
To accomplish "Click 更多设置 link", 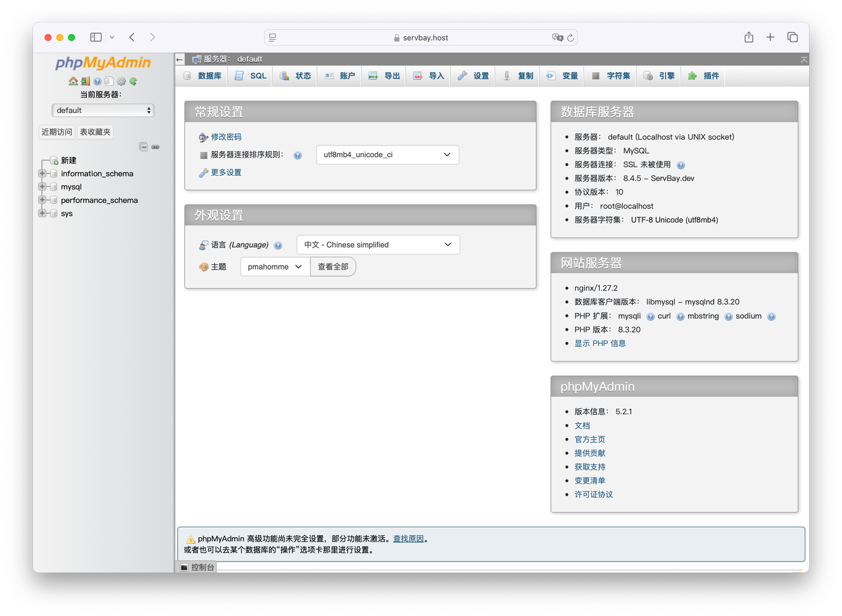I will 226,172.
